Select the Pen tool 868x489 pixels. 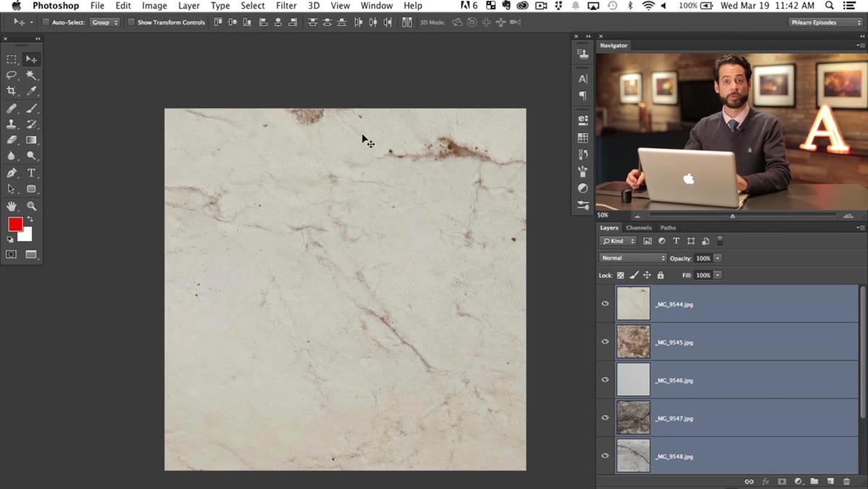click(x=12, y=174)
